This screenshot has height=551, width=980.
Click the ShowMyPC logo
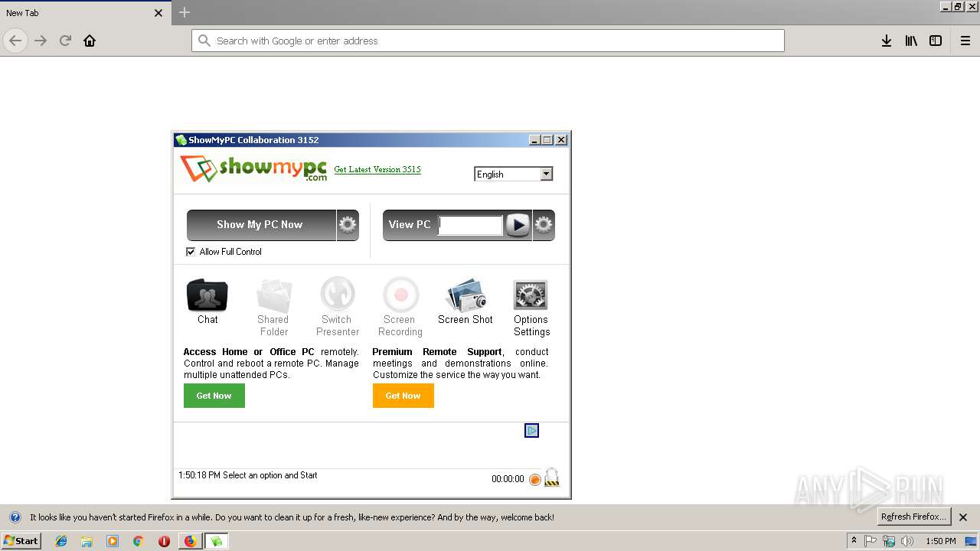[253, 168]
